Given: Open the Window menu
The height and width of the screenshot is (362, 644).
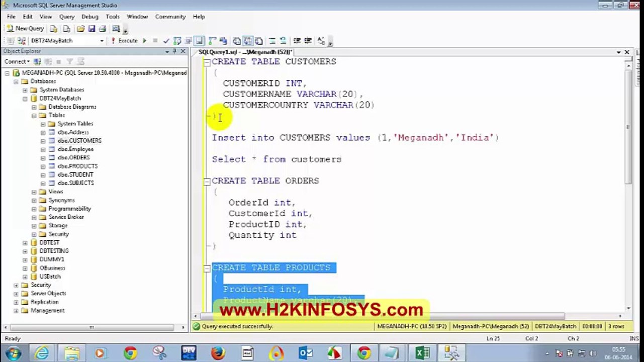Looking at the screenshot, I should 137,17.
